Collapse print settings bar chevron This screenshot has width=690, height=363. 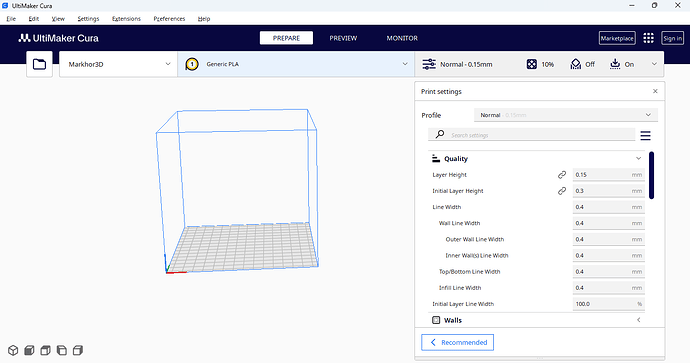[654, 64]
